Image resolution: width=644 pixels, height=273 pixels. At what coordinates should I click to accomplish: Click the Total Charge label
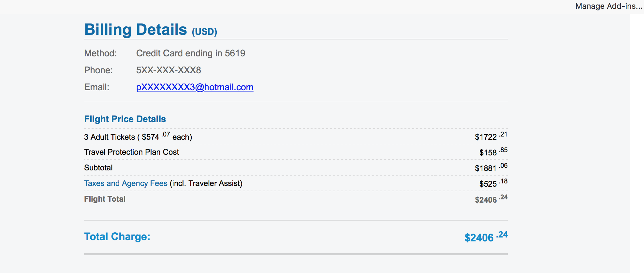coord(117,237)
